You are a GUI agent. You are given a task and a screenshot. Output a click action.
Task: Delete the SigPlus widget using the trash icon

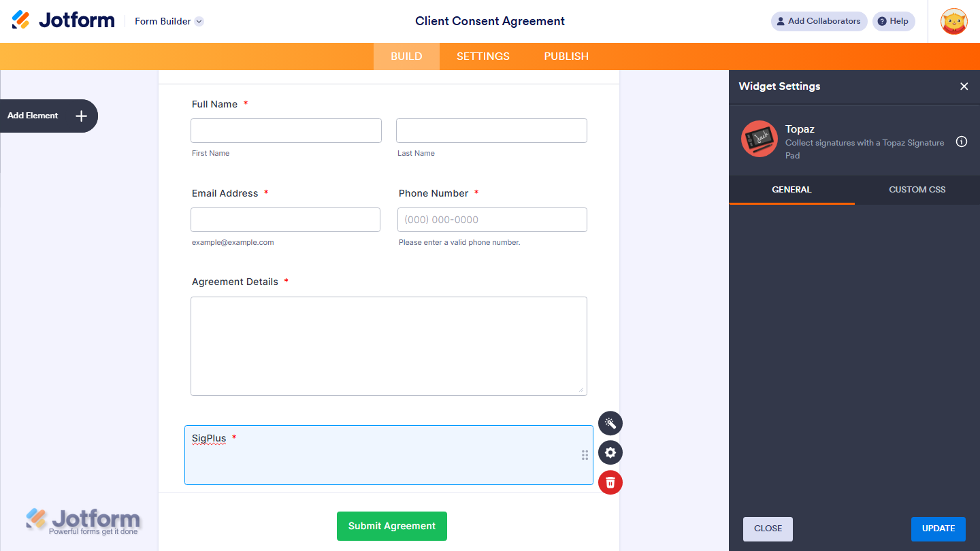(x=610, y=482)
